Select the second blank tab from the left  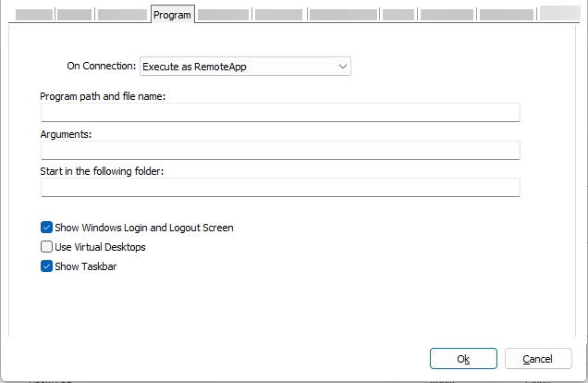(x=75, y=15)
